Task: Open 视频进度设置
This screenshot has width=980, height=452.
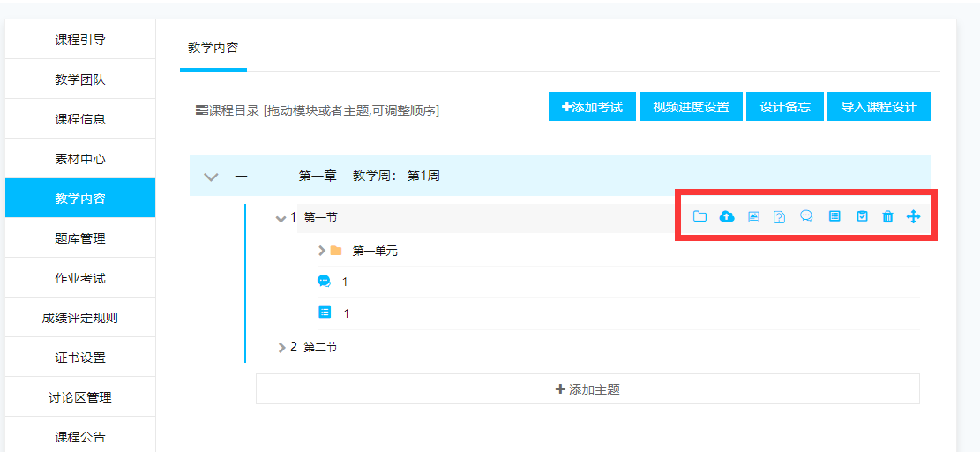Action: click(x=691, y=107)
